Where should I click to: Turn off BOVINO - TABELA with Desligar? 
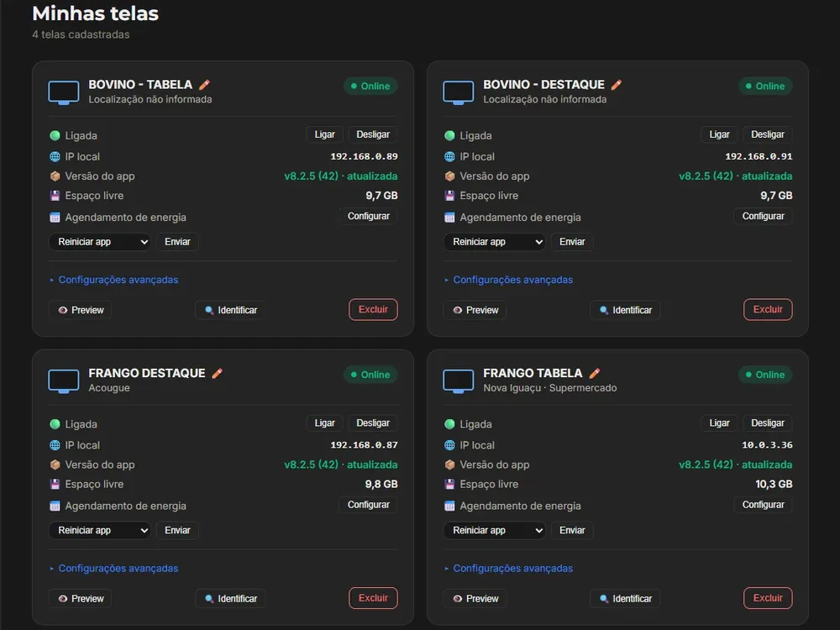click(x=373, y=134)
